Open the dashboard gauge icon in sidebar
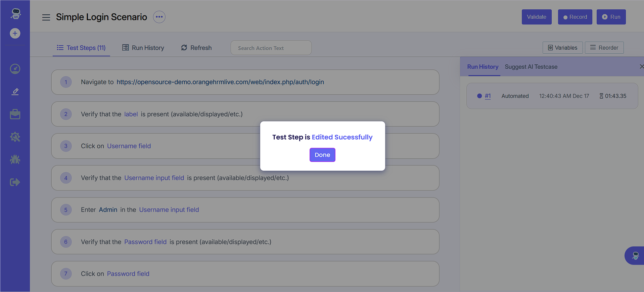Viewport: 644px width, 292px height. point(15,69)
